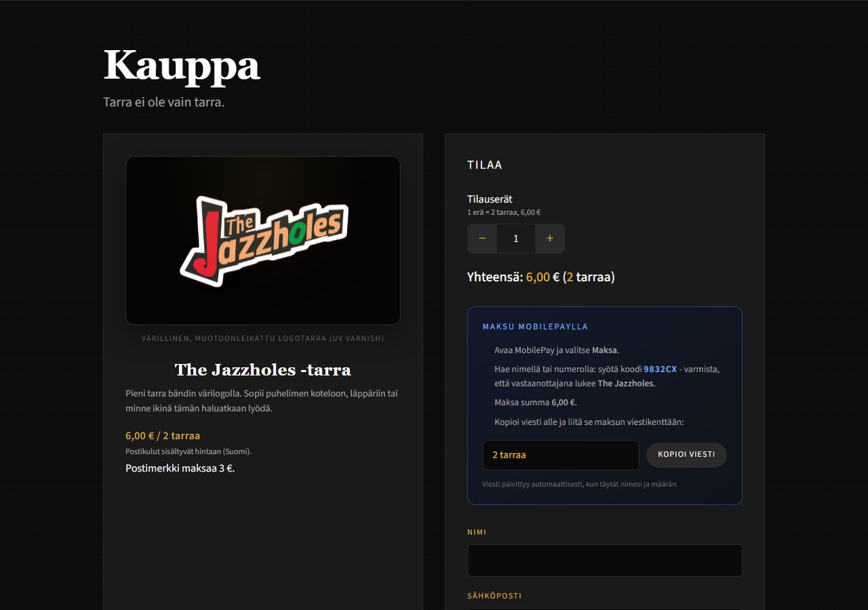Click the tagline 'Tarra ei ole vain tarra'
This screenshot has height=610, width=868.
[x=163, y=102]
